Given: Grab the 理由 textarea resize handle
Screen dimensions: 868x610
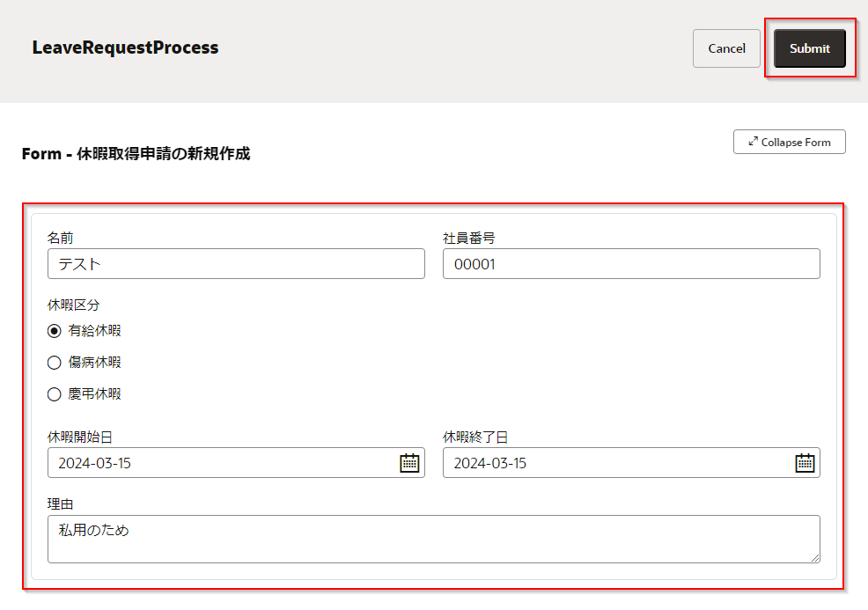Looking at the screenshot, I should tap(814, 557).
